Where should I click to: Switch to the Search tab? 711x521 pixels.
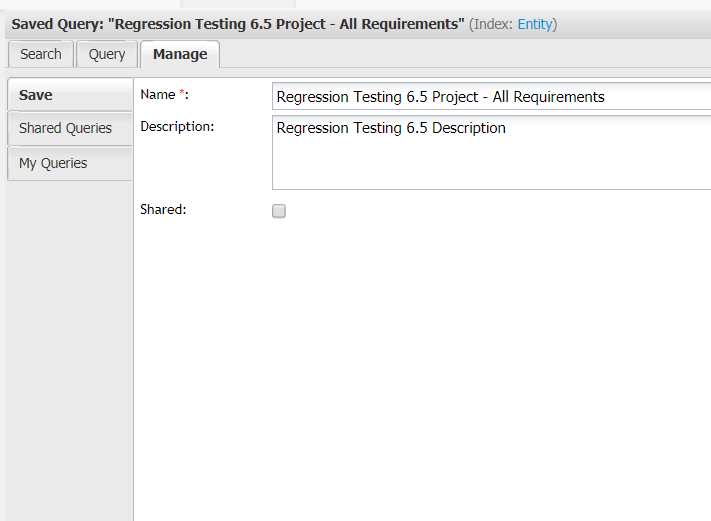[x=40, y=54]
